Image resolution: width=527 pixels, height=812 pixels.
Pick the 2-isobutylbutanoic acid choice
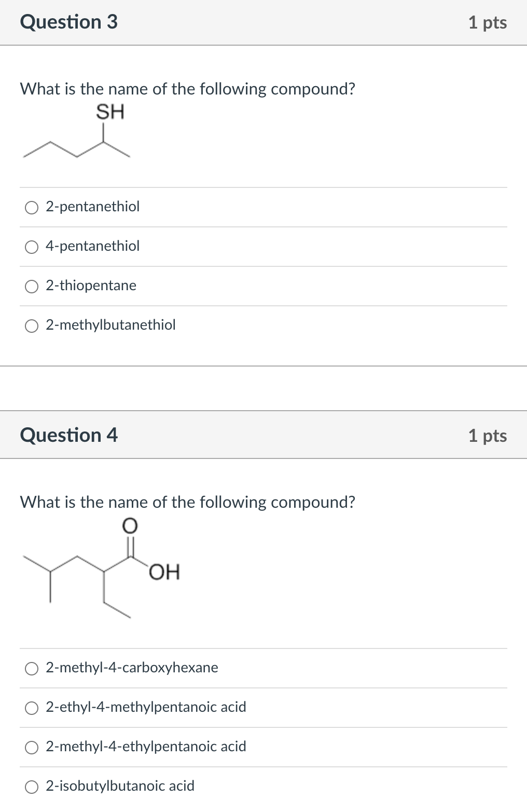[32, 787]
